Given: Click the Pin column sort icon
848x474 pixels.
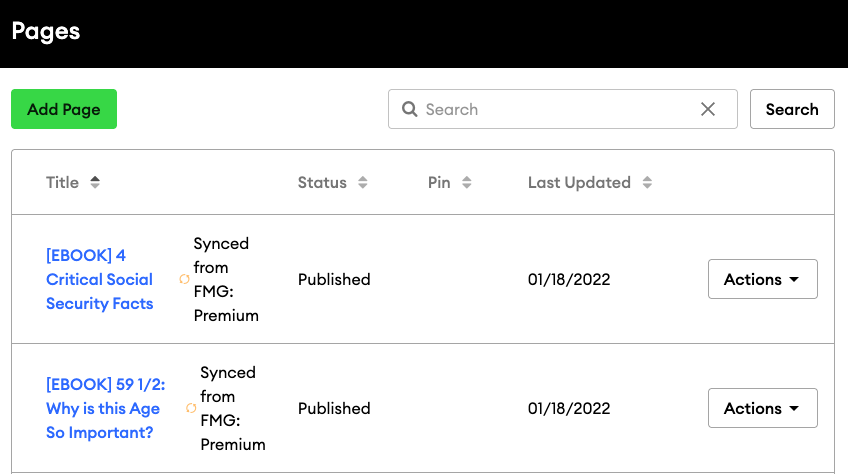Looking at the screenshot, I should [x=467, y=182].
